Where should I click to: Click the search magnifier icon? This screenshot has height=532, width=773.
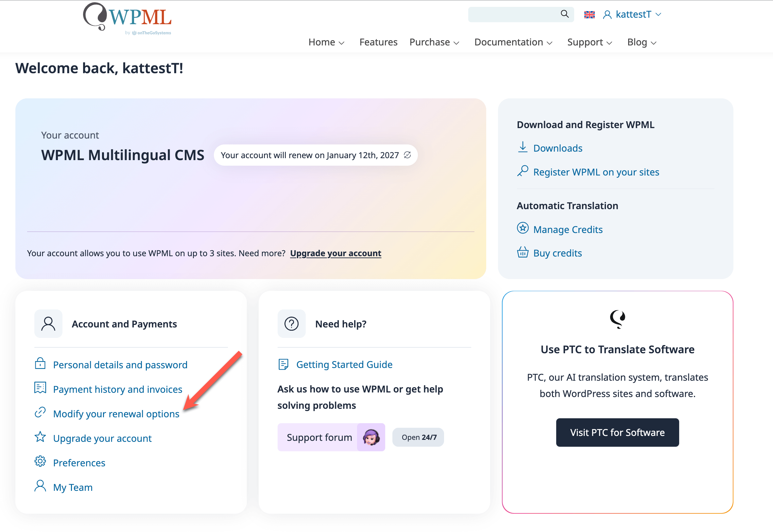564,14
